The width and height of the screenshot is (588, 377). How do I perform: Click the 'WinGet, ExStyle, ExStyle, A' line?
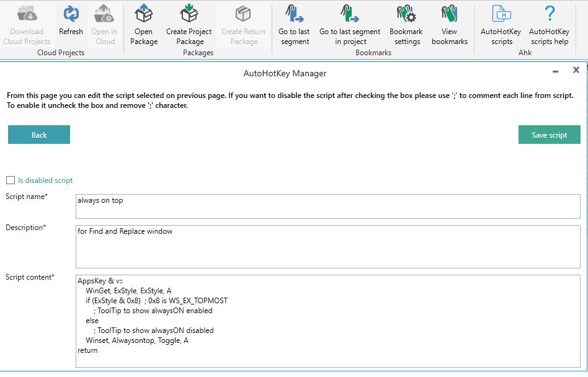click(128, 291)
